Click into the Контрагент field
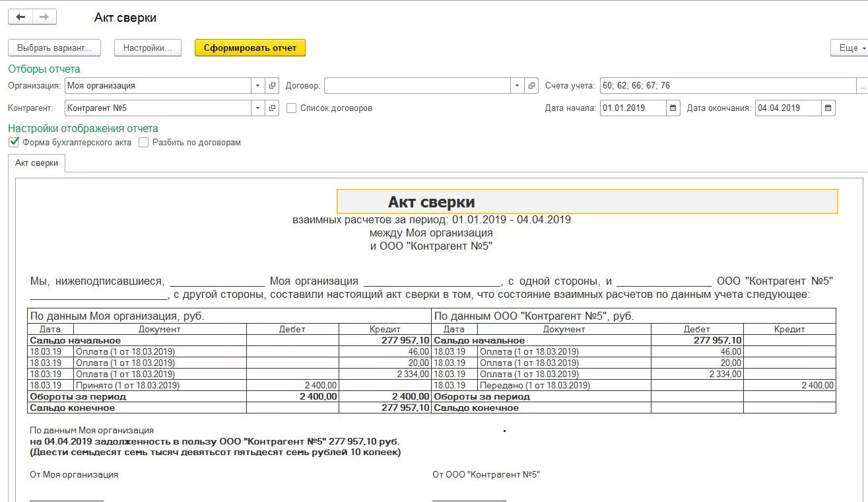 point(158,108)
